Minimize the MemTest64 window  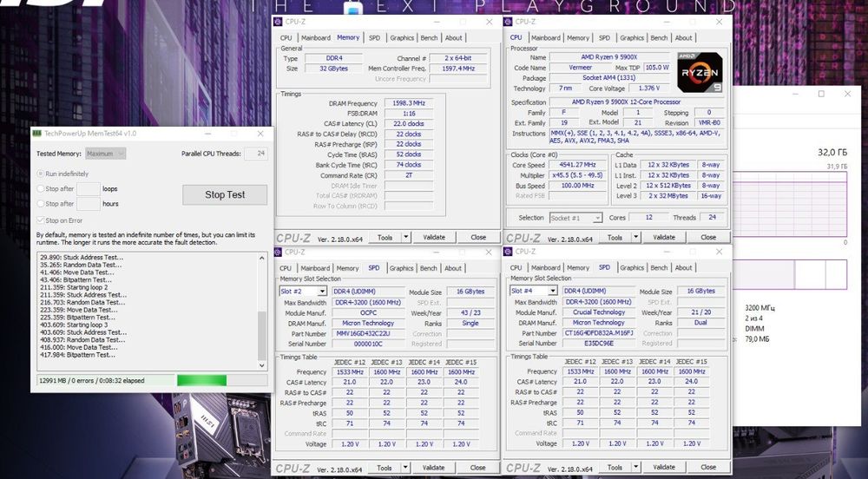[207, 134]
